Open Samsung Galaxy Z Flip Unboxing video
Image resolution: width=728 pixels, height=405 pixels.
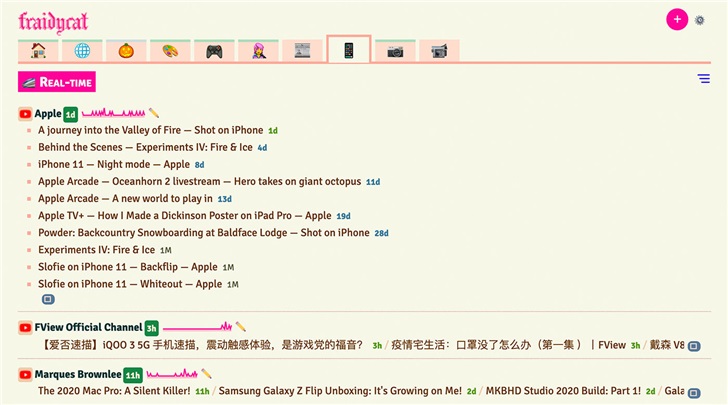[x=340, y=391]
